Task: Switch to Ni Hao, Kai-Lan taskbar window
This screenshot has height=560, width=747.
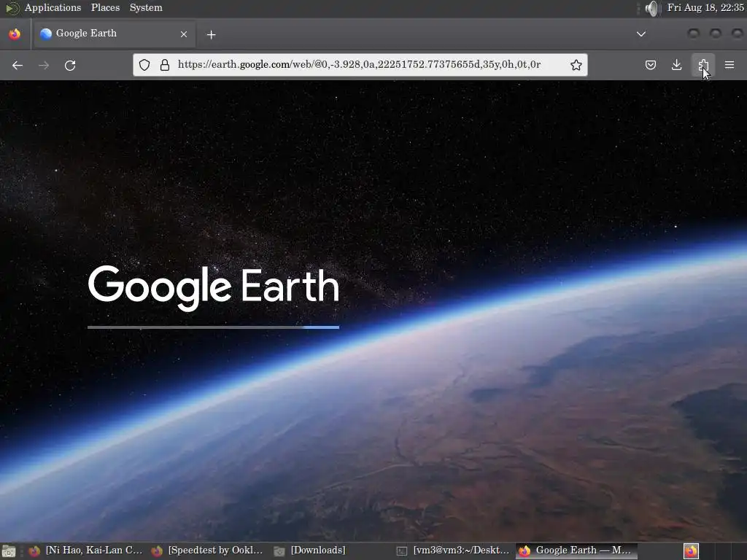Action: point(86,551)
